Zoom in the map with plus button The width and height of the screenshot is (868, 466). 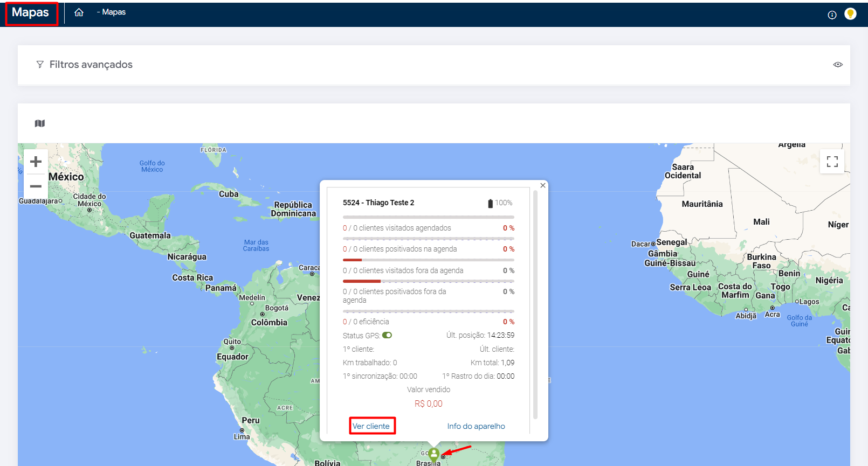pos(36,162)
